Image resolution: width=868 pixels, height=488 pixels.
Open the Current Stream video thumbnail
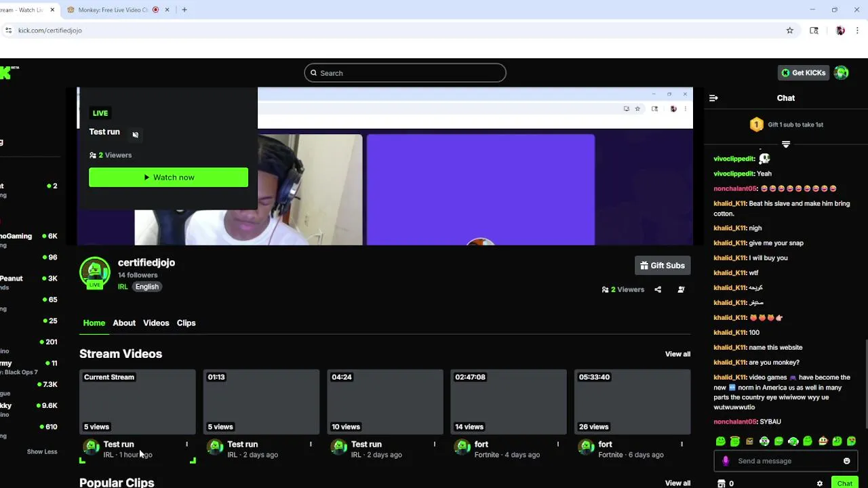(138, 402)
